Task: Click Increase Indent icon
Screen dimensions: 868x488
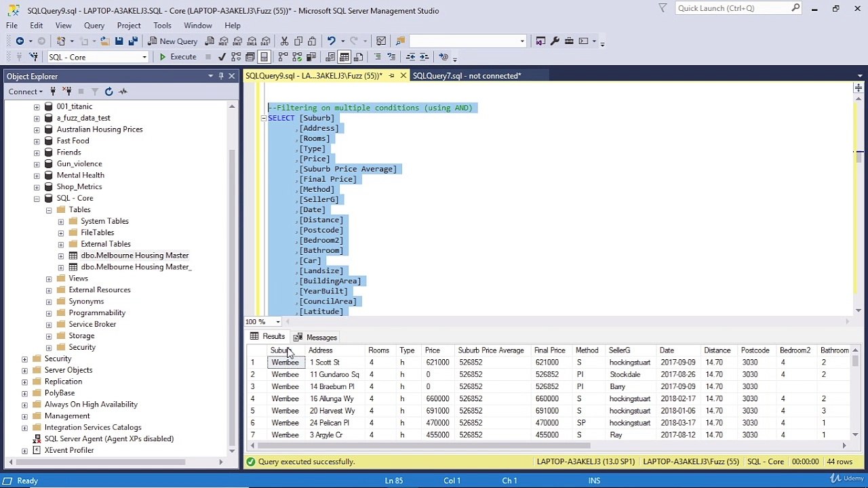Action: [x=425, y=57]
